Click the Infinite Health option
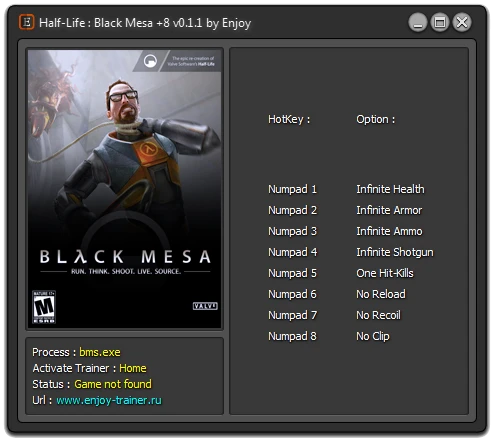Image resolution: width=494 pixels, height=442 pixels. click(390, 189)
